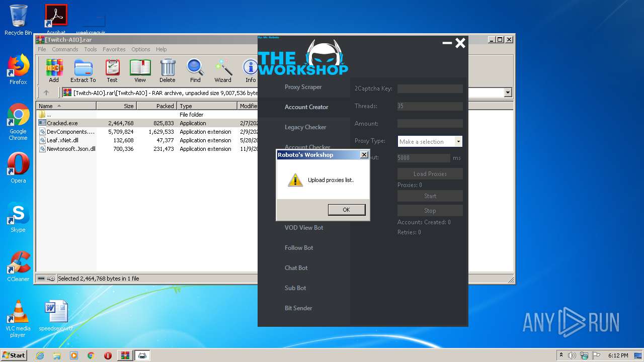Click the 2Captcha Key input field

click(430, 88)
